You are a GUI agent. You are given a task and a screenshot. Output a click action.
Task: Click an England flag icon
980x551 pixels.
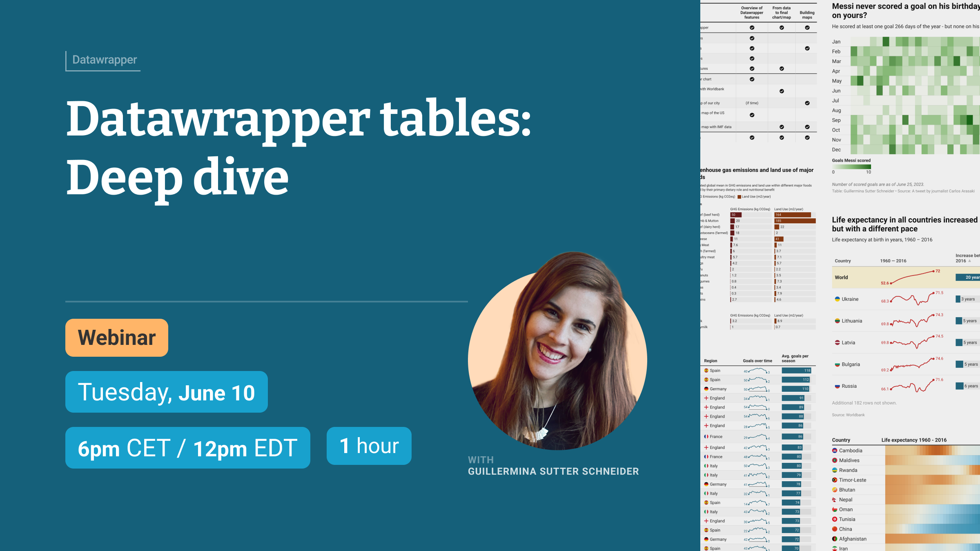[x=706, y=398]
